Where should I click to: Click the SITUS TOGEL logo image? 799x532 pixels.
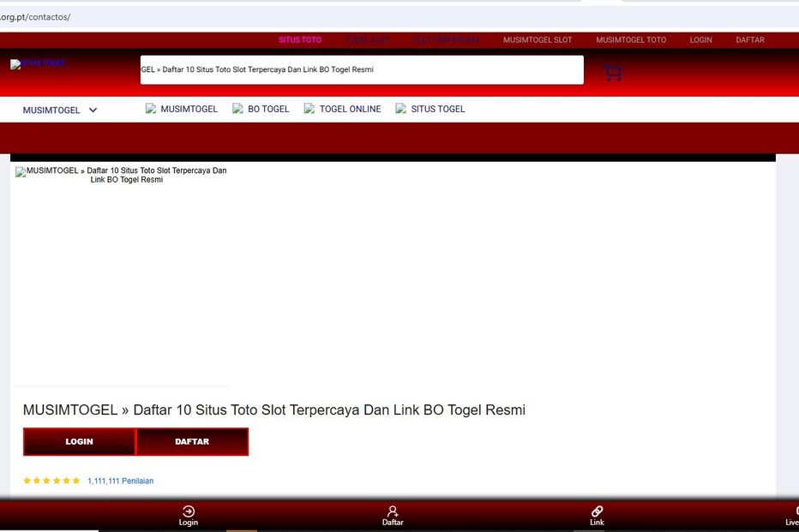click(x=38, y=64)
